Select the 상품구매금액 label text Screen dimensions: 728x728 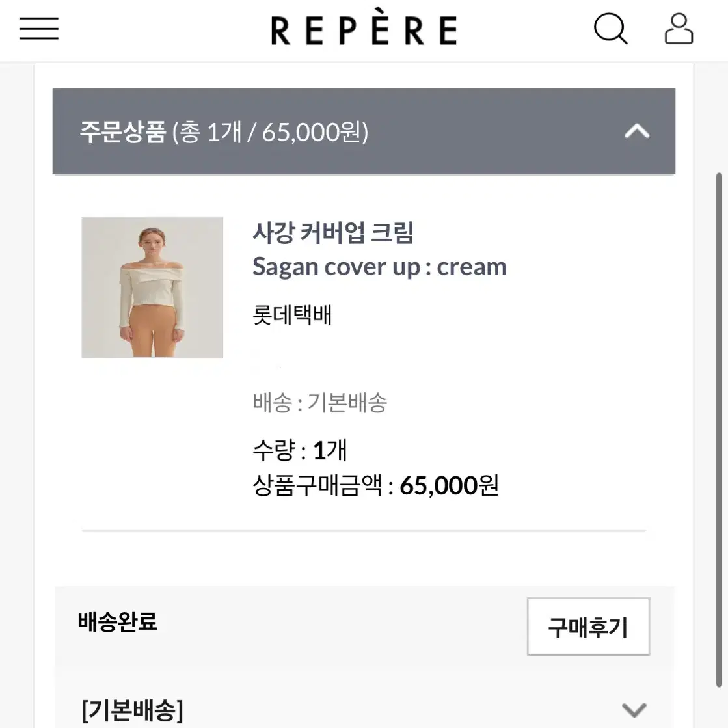tap(317, 485)
